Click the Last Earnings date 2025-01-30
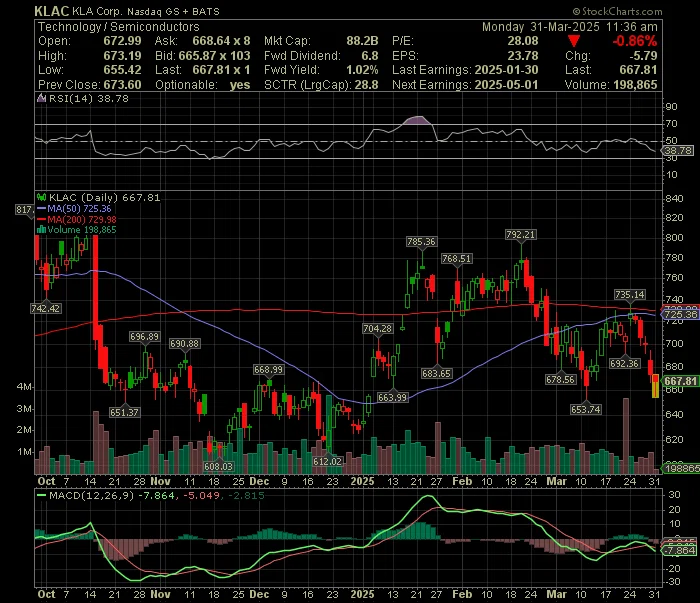 tap(506, 70)
